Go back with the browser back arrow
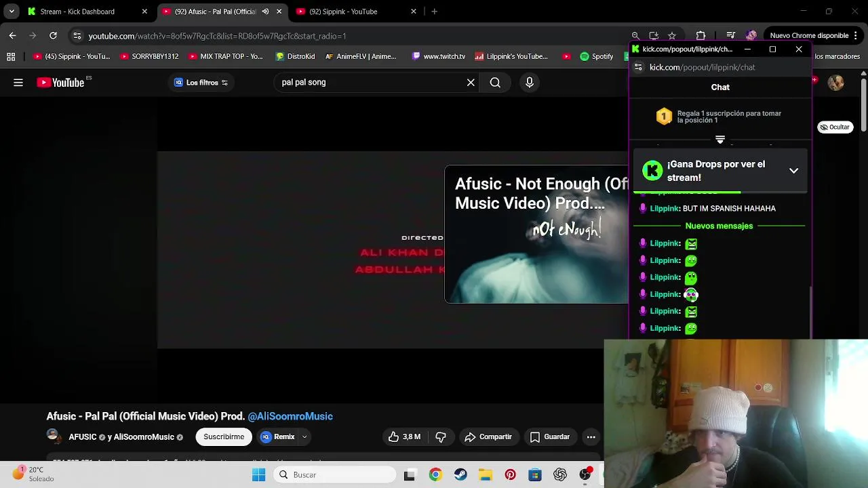Image resolution: width=868 pixels, height=488 pixels. [x=12, y=35]
